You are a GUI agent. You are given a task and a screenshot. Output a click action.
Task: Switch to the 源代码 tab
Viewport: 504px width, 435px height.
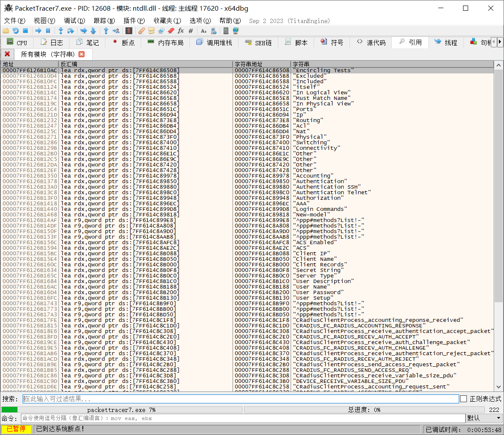coord(371,43)
